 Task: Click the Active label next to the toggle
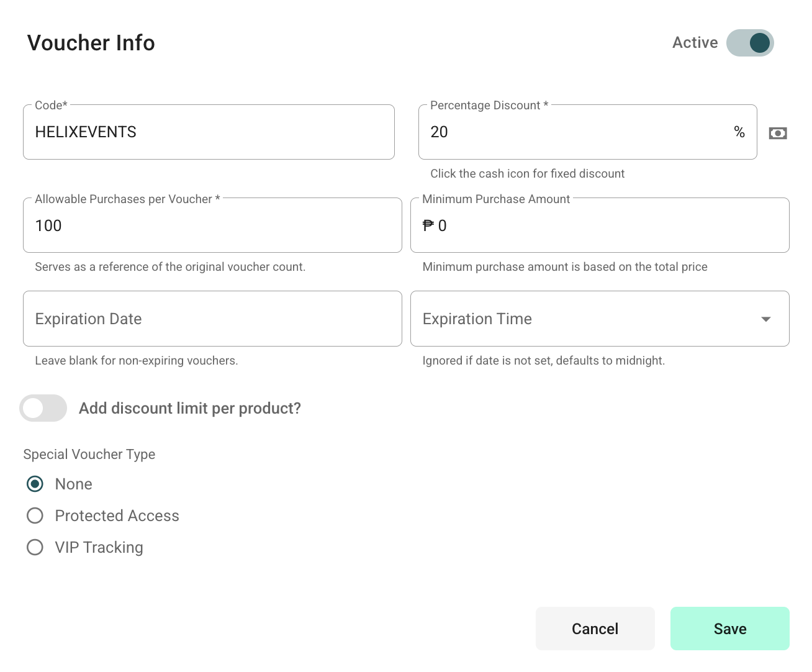(x=695, y=42)
